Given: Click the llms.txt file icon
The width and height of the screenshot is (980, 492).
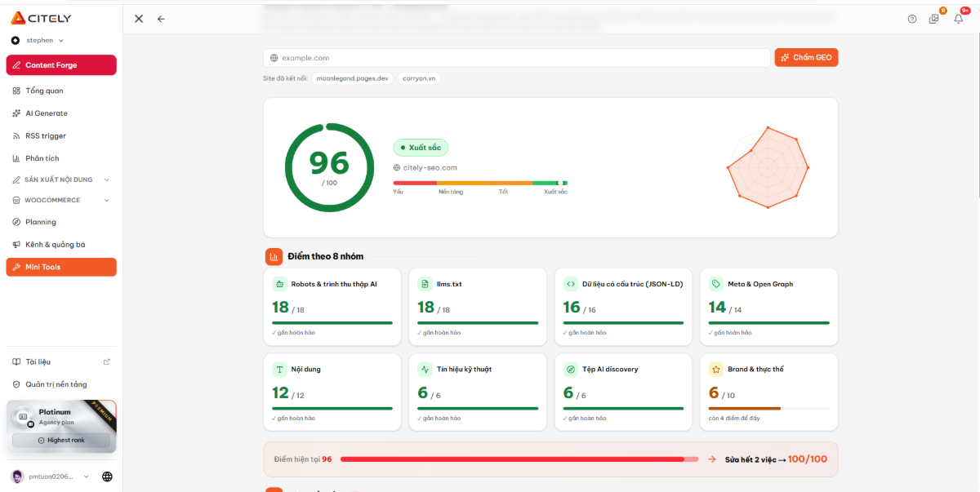Looking at the screenshot, I should (x=425, y=284).
